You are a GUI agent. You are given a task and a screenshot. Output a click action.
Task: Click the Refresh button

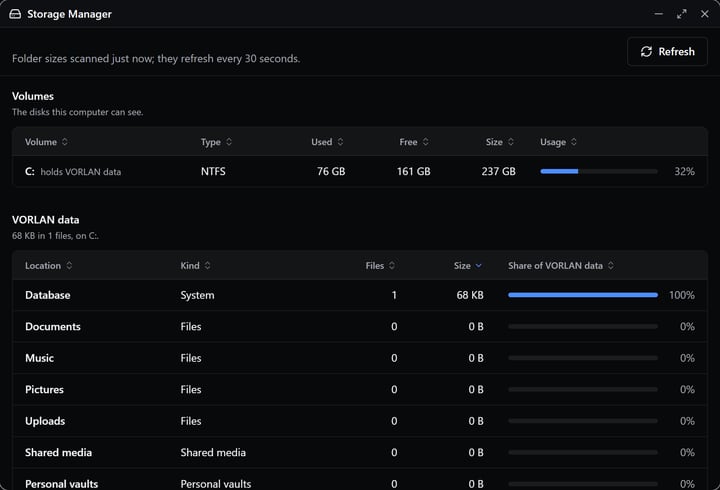(x=667, y=51)
